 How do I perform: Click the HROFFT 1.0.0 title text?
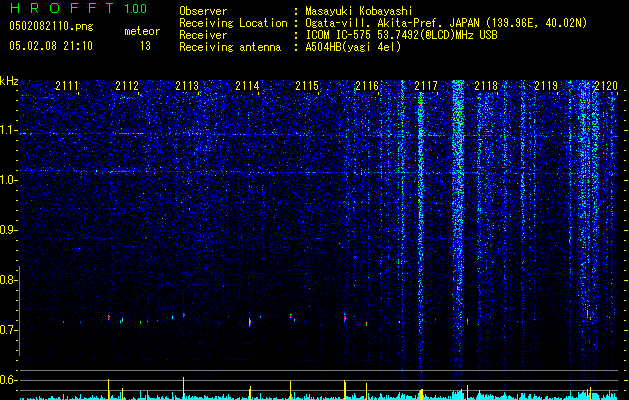[x=78, y=8]
